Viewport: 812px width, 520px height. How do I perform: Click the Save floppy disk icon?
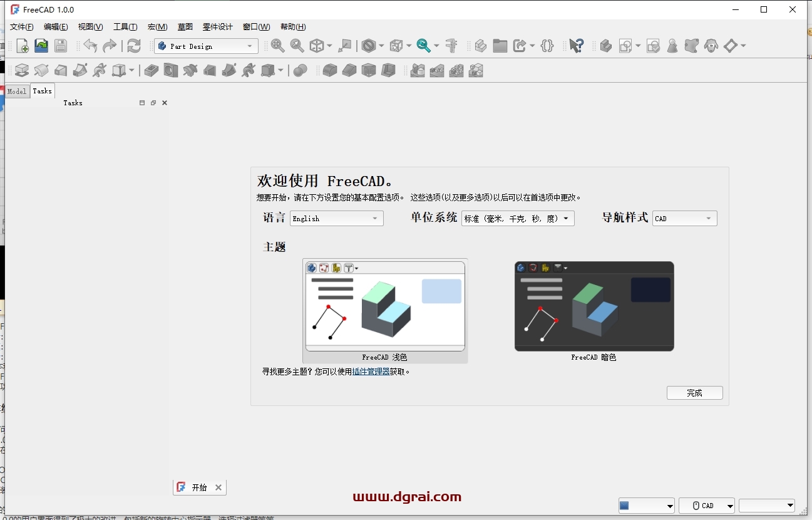point(61,46)
